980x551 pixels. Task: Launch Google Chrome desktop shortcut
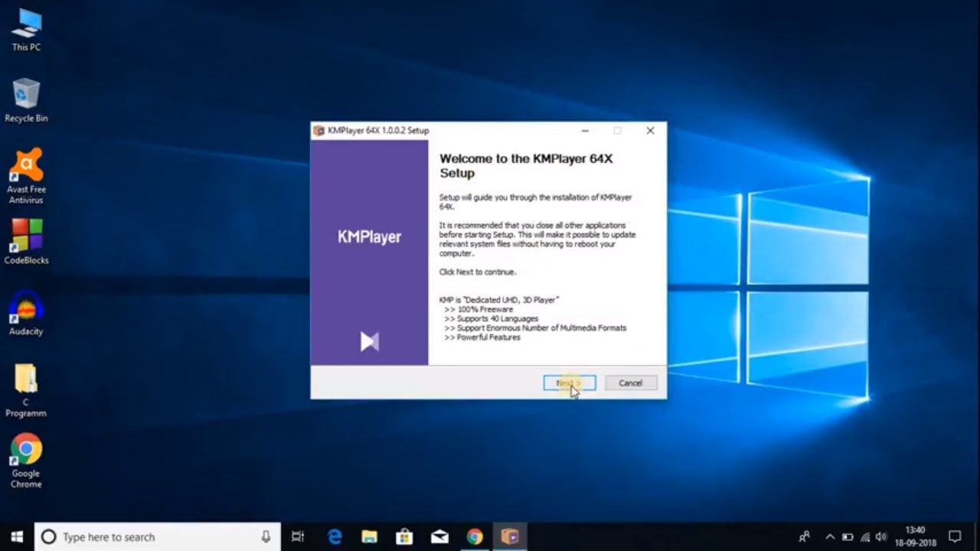[x=26, y=461]
